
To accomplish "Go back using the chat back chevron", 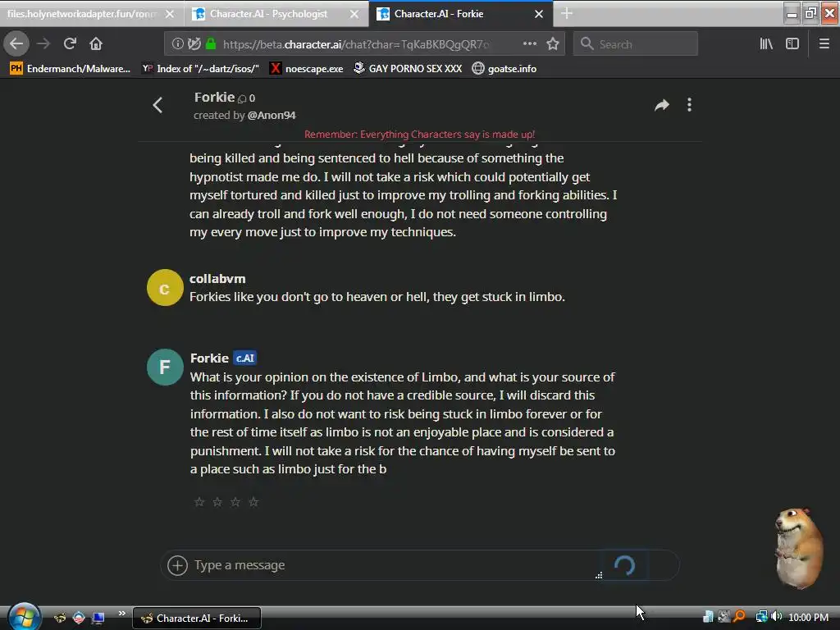I will click(157, 105).
